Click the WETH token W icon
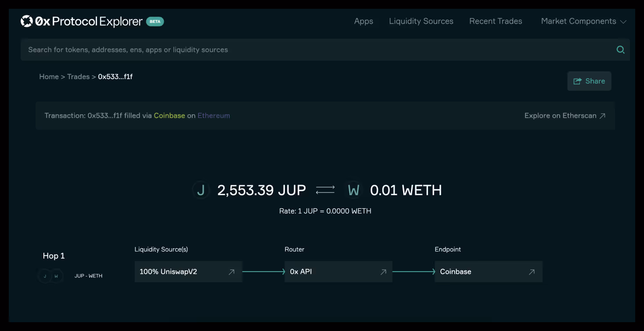Viewport: 644px width, 331px height. tap(353, 190)
